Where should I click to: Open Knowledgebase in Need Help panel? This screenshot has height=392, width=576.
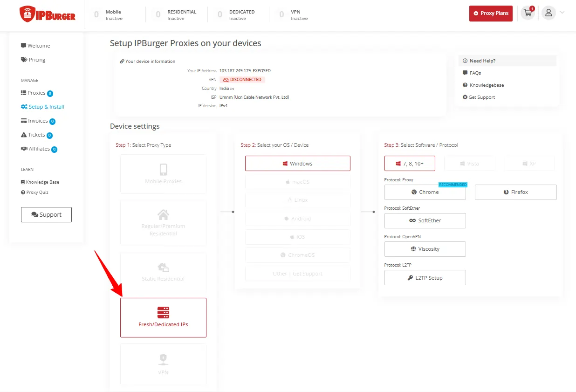pos(483,85)
